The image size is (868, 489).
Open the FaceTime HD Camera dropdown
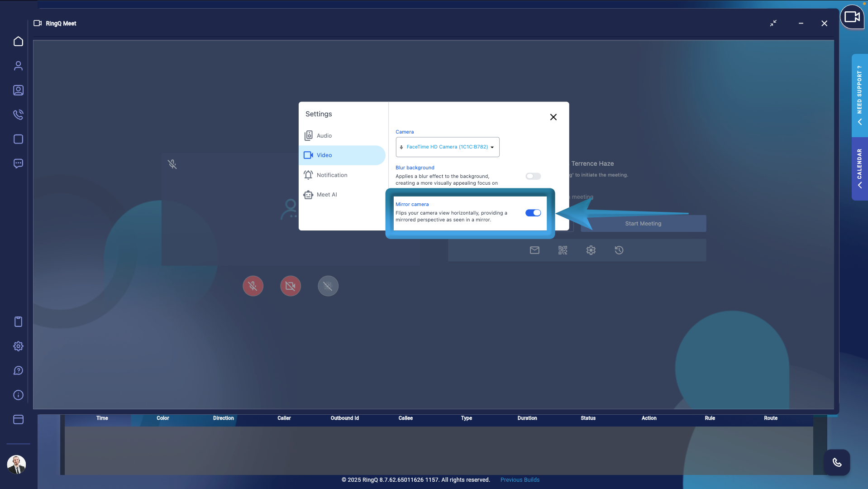(x=447, y=147)
